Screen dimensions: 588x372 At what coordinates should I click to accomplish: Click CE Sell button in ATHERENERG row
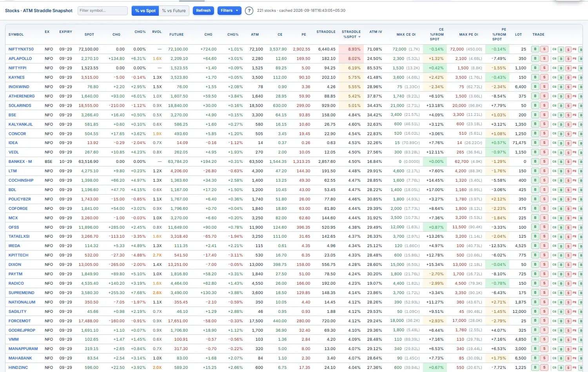point(568,96)
